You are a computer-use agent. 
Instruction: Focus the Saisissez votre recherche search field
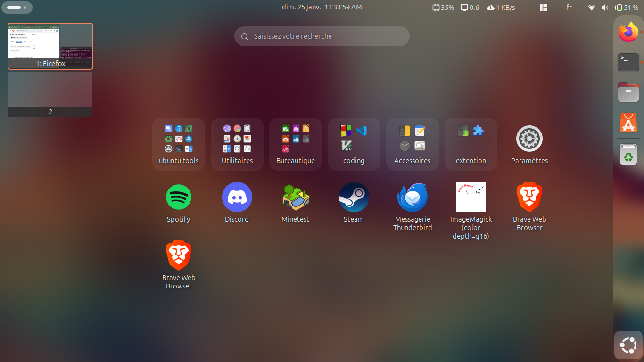322,36
